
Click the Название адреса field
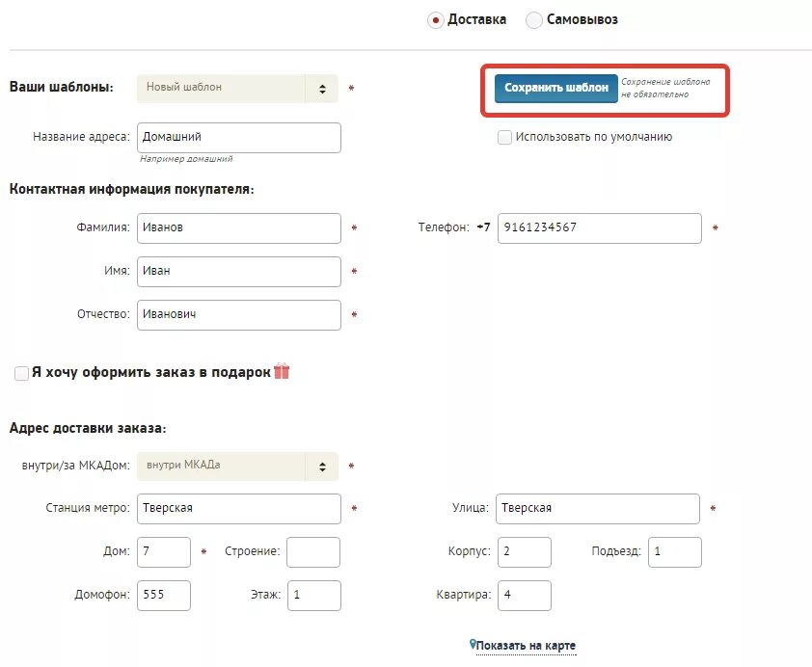pos(239,138)
